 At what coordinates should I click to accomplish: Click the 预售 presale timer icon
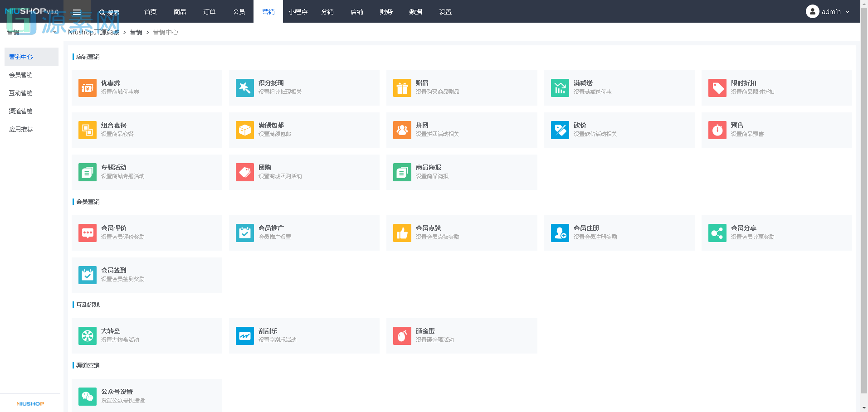coord(717,130)
